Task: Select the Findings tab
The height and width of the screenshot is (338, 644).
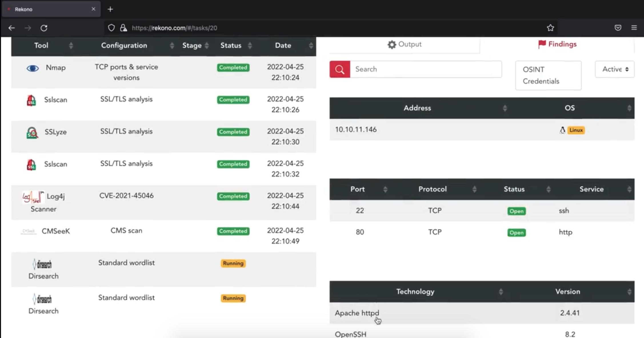Action: click(557, 44)
